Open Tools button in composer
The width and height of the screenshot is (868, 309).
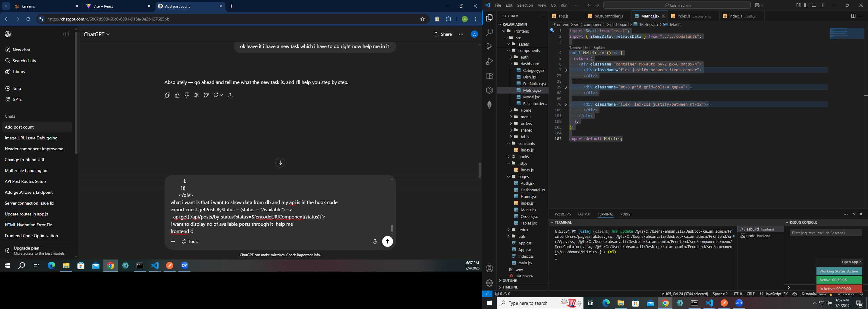[x=190, y=241]
